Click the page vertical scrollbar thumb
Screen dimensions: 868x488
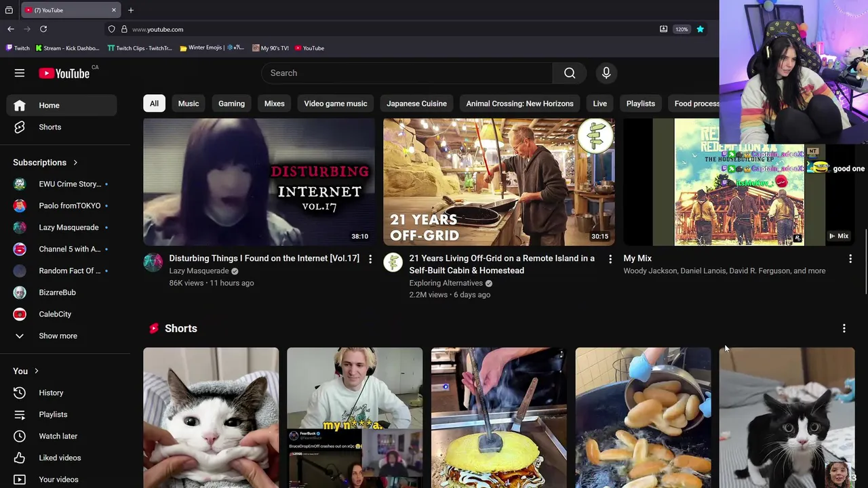(x=865, y=262)
